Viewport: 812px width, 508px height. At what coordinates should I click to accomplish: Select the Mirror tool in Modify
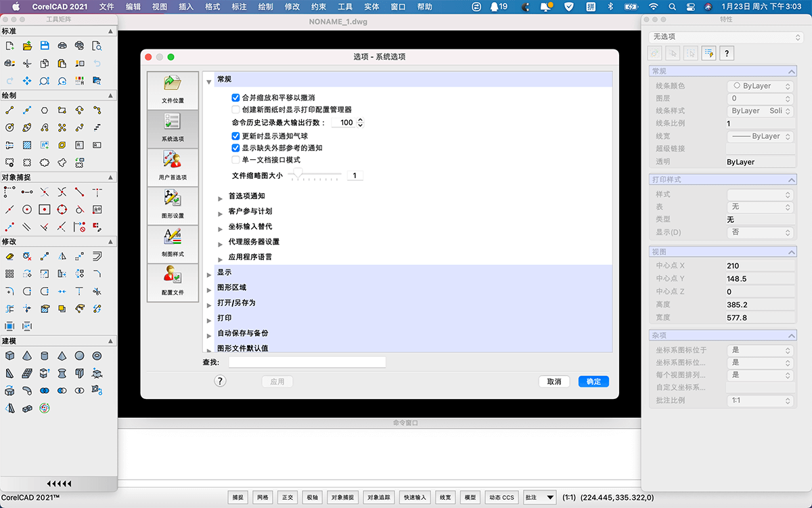(x=62, y=256)
